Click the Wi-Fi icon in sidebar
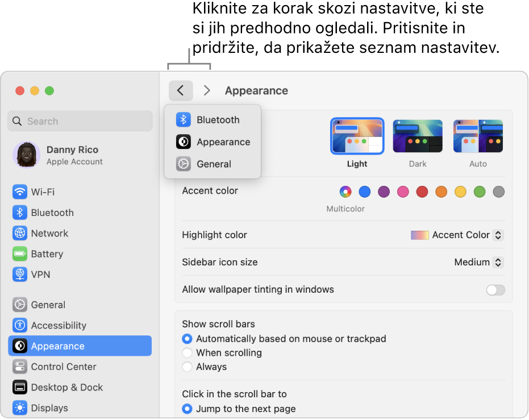 (x=20, y=192)
